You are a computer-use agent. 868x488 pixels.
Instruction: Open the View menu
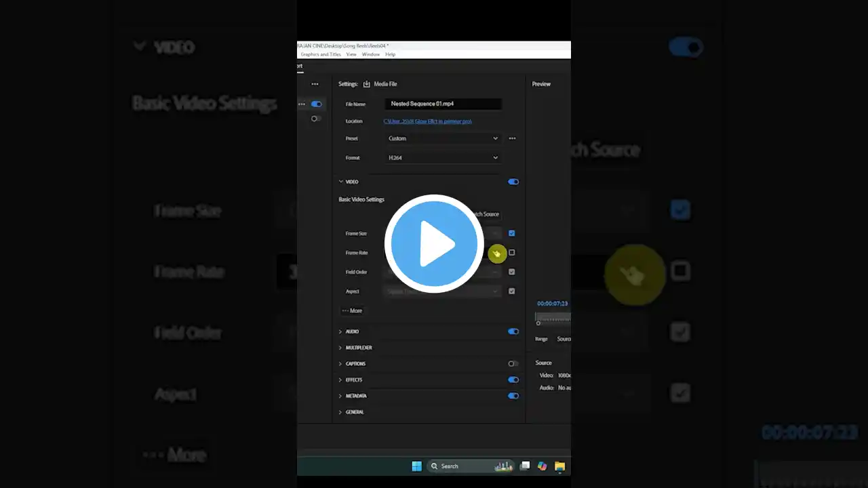tap(351, 54)
